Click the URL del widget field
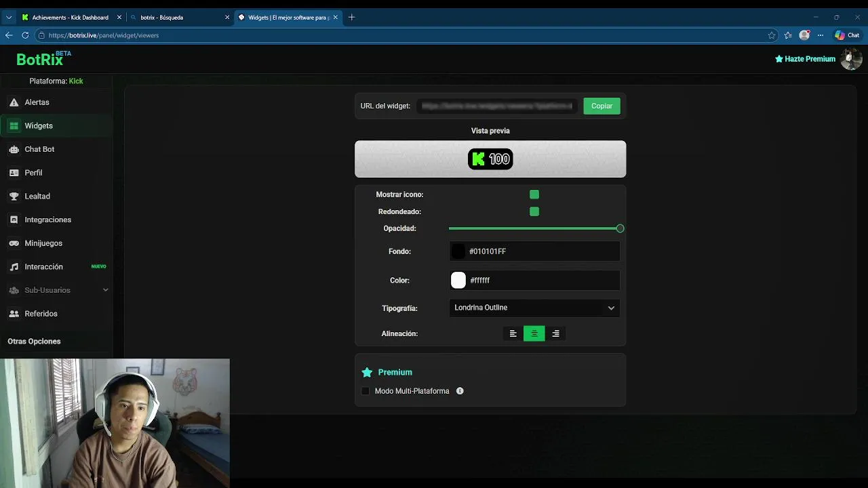Viewport: 868px width, 488px height. 497,106
